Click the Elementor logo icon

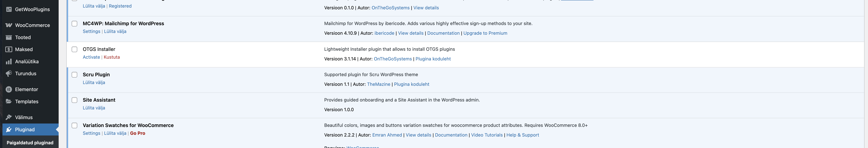click(9, 90)
